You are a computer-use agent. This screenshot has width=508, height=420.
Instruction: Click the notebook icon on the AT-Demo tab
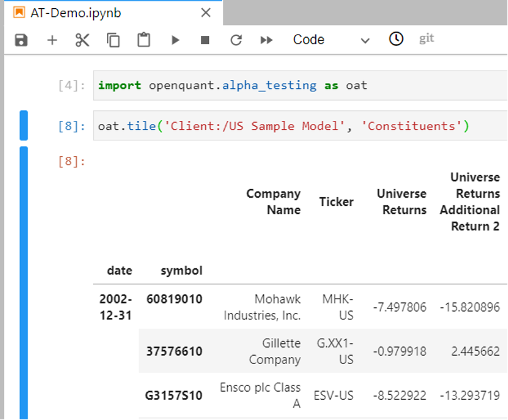19,13
